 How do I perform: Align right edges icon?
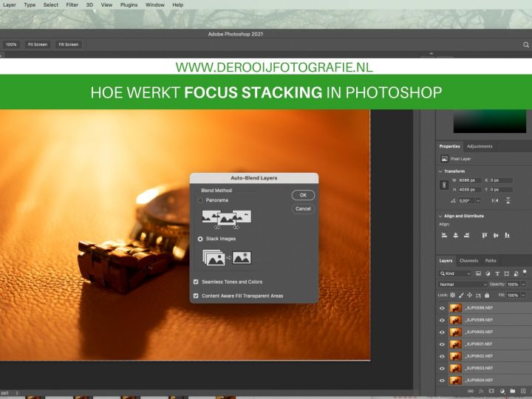[x=466, y=235]
